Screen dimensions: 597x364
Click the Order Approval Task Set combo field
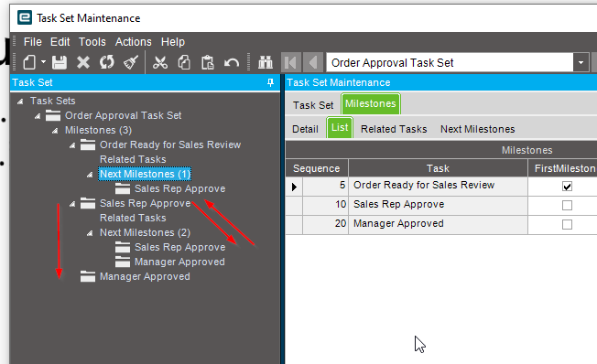click(450, 62)
